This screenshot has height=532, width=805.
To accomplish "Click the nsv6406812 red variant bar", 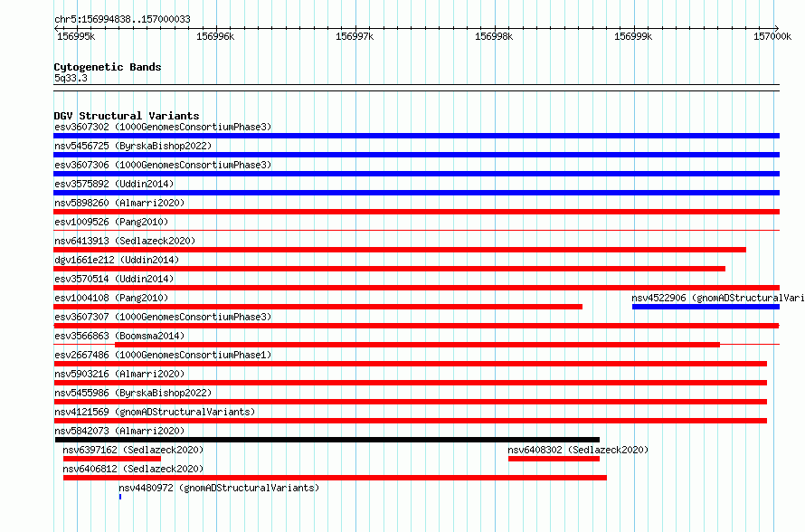I will click(x=335, y=478).
